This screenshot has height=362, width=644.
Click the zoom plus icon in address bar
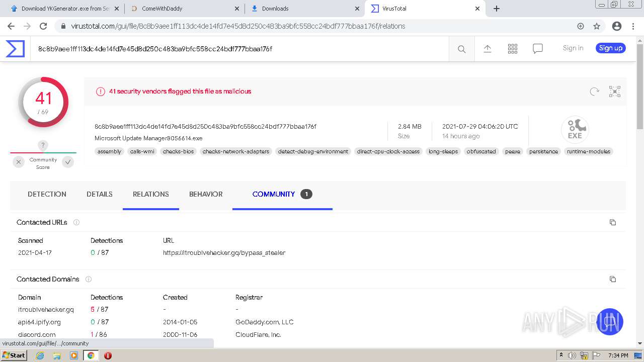(x=581, y=26)
